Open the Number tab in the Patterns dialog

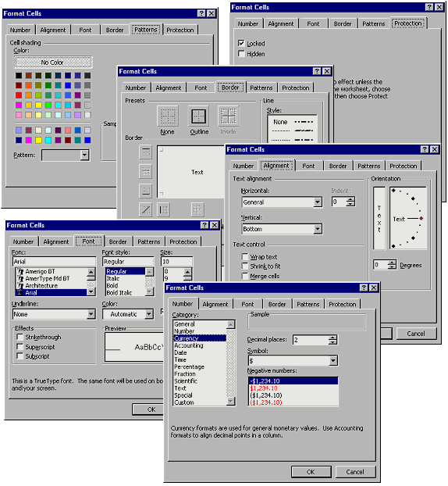pyautogui.click(x=20, y=30)
